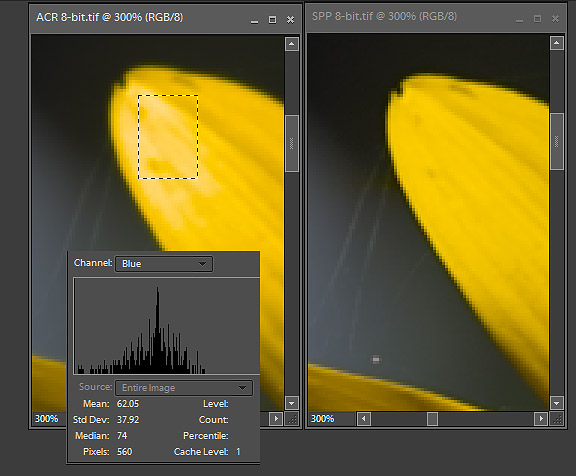The height and width of the screenshot is (476, 576).
Task: Maximize the ACR 8-bit.tif window
Action: coord(272,19)
